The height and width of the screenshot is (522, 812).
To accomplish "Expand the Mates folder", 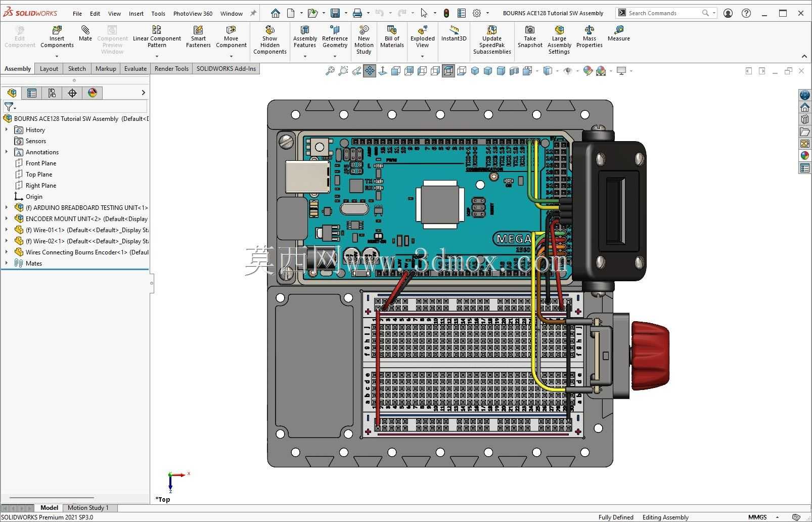I will tap(7, 264).
